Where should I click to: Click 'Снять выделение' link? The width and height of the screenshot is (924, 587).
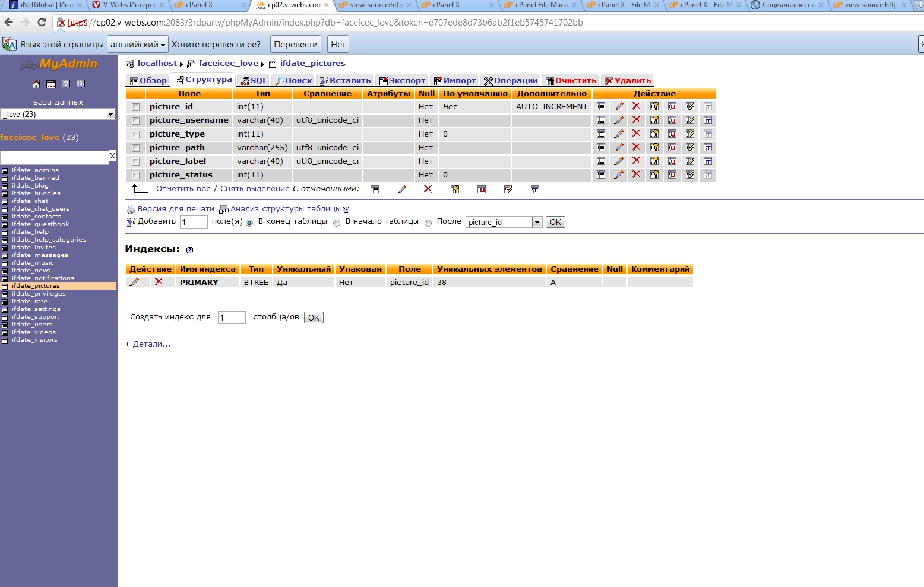255,189
